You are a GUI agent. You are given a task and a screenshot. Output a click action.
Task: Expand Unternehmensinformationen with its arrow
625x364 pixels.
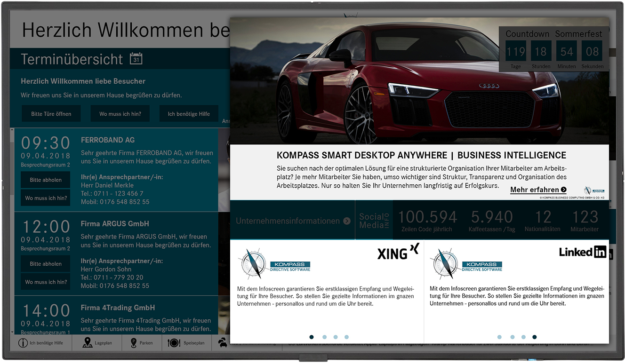(x=347, y=221)
